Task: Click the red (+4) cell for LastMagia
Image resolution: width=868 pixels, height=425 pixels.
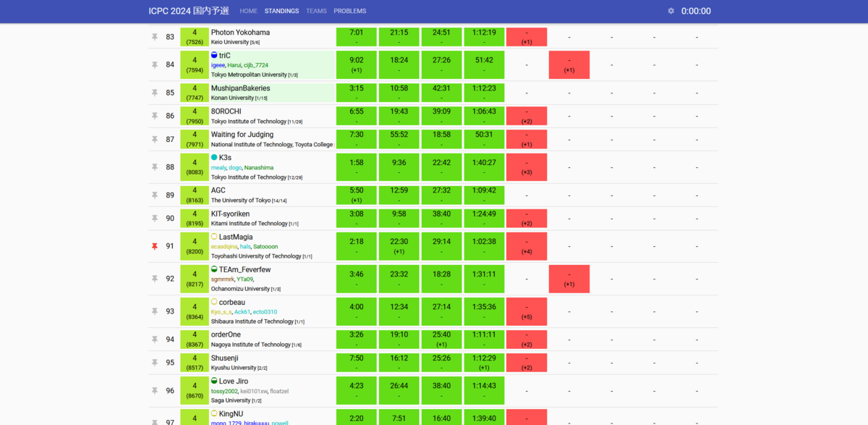Action: pyautogui.click(x=527, y=246)
